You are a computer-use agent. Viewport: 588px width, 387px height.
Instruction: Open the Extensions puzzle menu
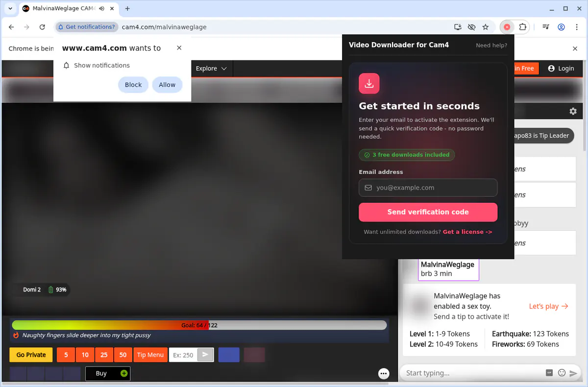(523, 27)
